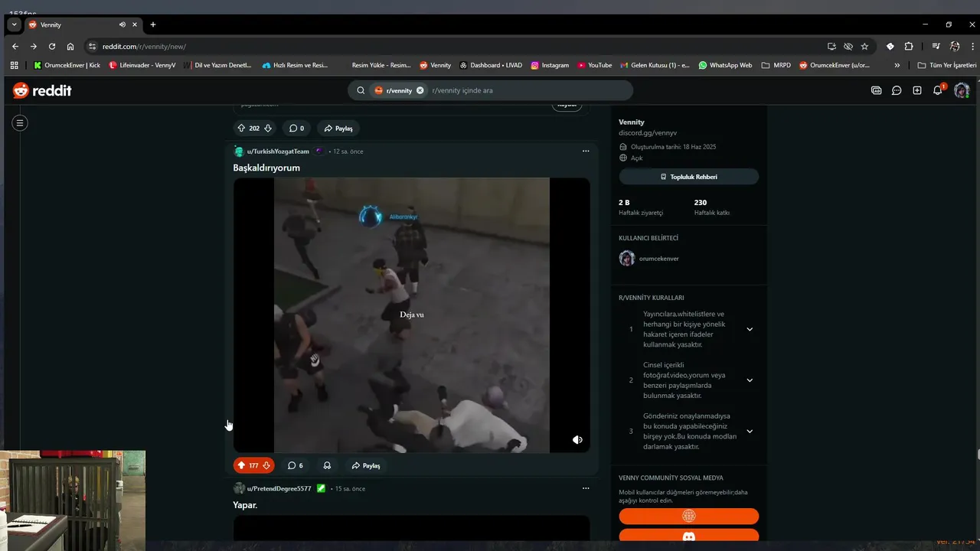
Task: Share the post with 202 votes
Action: pos(338,128)
